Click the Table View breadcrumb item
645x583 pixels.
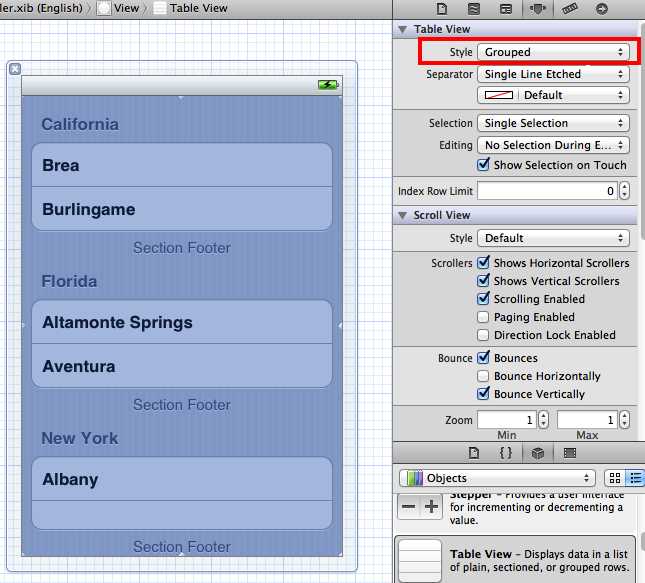[198, 8]
